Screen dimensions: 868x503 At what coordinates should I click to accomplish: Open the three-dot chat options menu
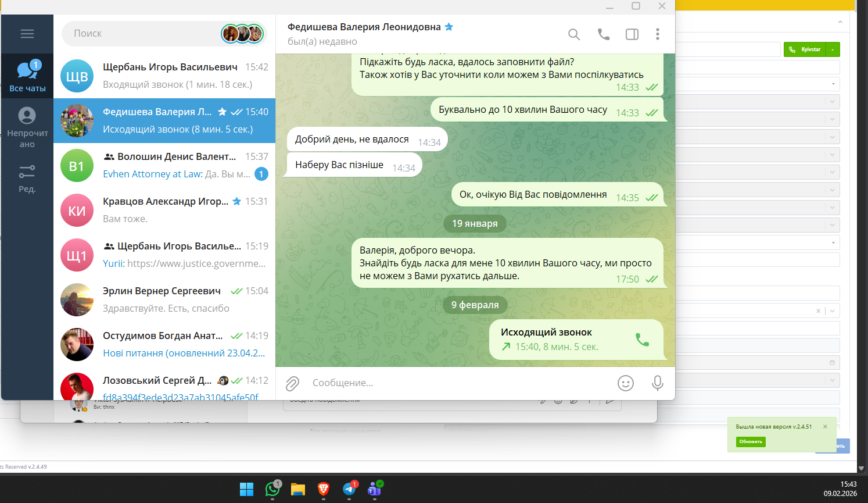[658, 34]
